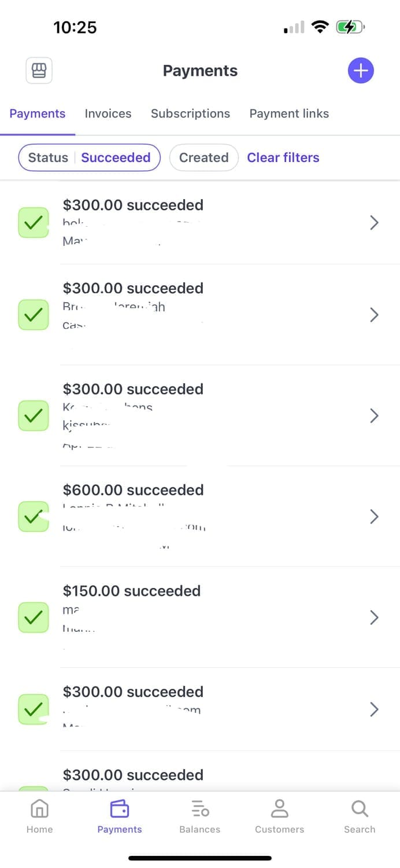Viewport: 400px width, 868px height.
Task: Open the Created date filter
Action: pyautogui.click(x=204, y=157)
